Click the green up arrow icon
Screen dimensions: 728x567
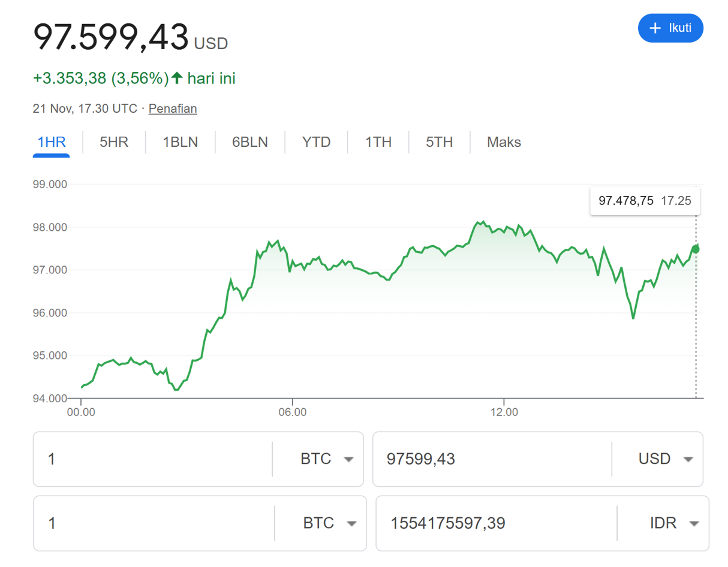click(x=177, y=78)
